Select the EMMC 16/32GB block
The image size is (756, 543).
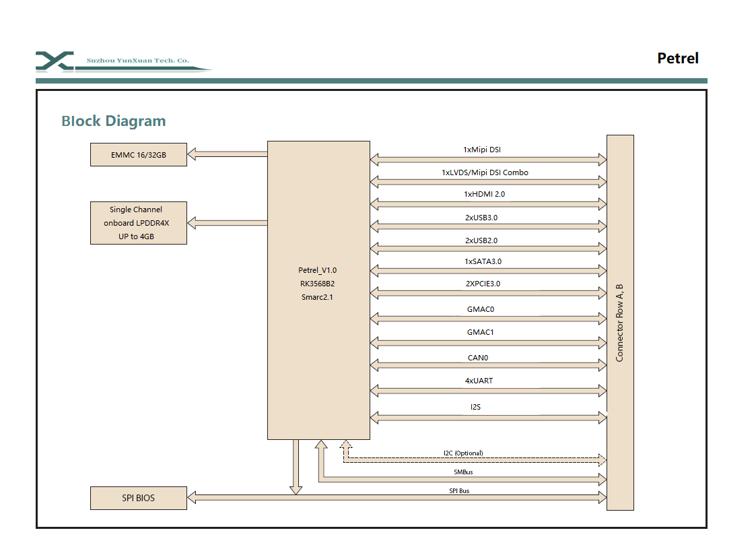pos(139,155)
